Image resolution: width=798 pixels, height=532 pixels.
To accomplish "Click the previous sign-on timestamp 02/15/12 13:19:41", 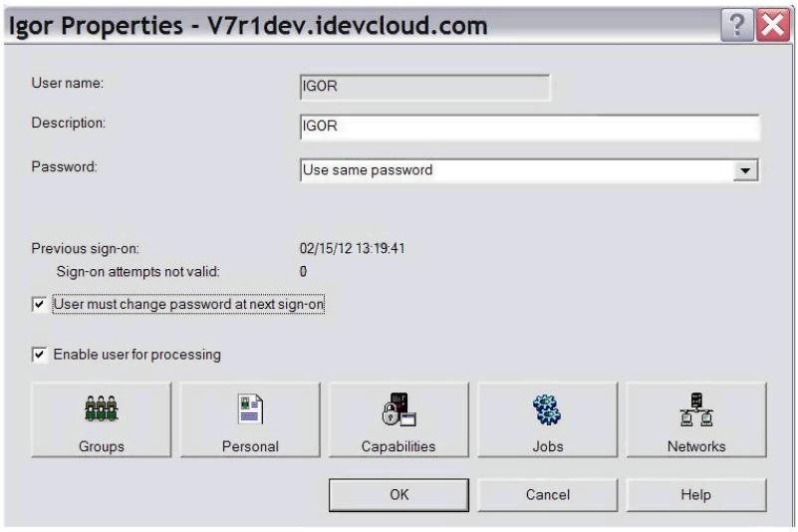I will tap(353, 248).
